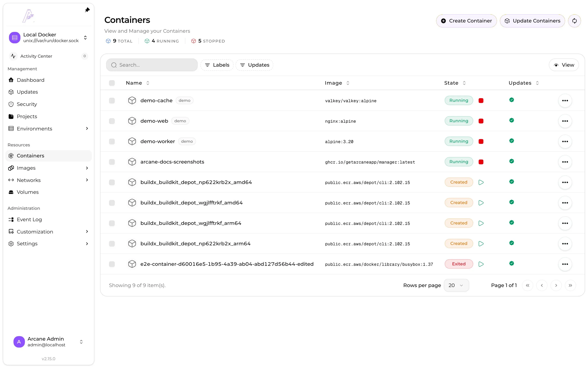Check the e2e-container row checkbox
This screenshot has width=588, height=368.
[x=112, y=264]
